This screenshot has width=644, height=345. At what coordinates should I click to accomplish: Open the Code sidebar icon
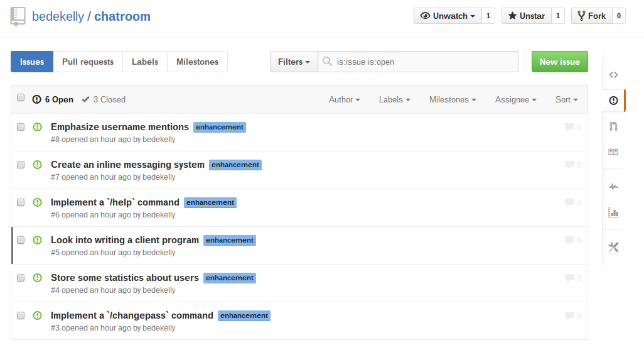click(x=614, y=75)
